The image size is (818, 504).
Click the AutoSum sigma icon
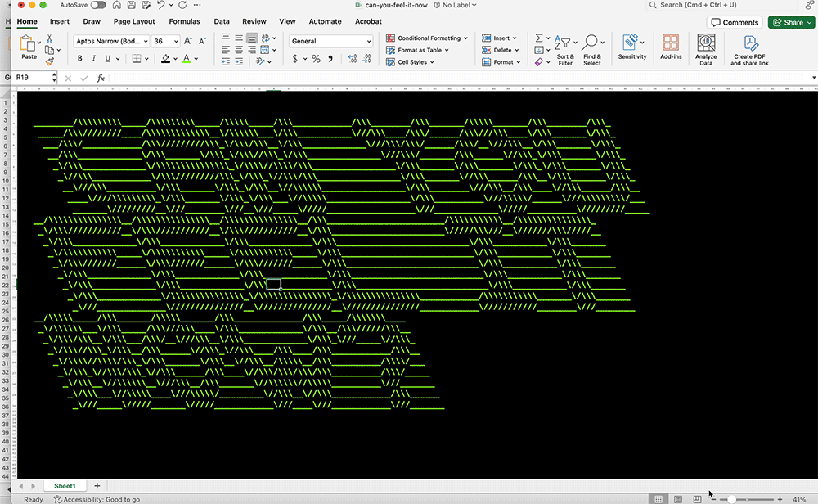point(539,38)
